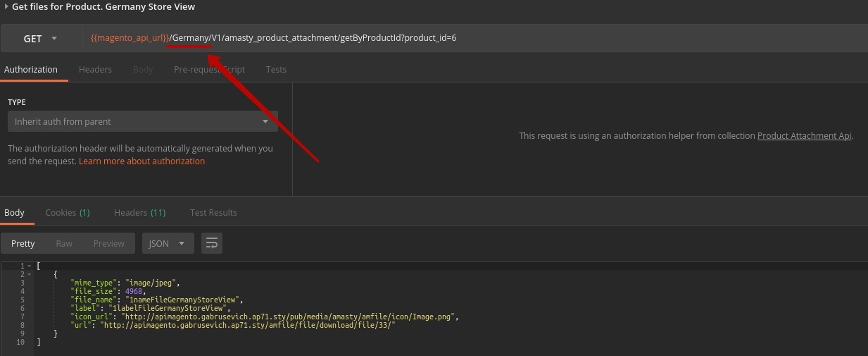Open the 'Product Attachment Api' collection link
Viewport: 868px width, 356px height.
(804, 136)
